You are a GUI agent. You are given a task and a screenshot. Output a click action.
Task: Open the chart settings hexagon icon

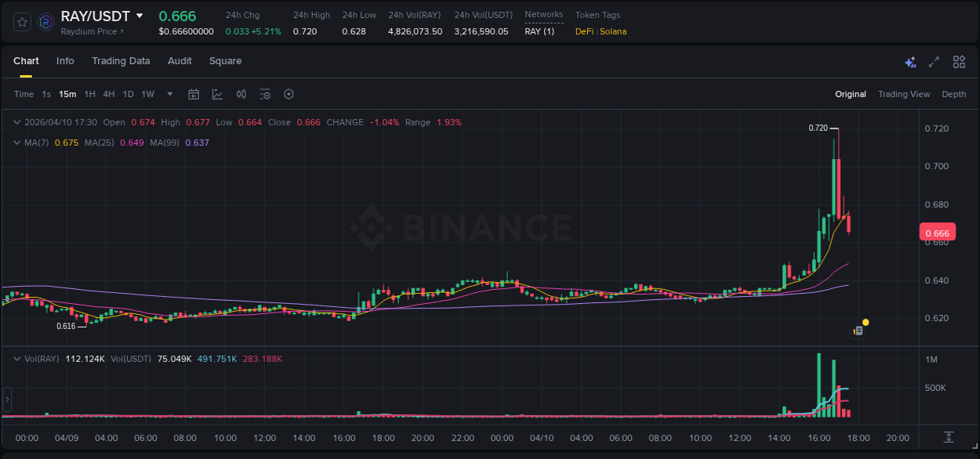coord(289,94)
